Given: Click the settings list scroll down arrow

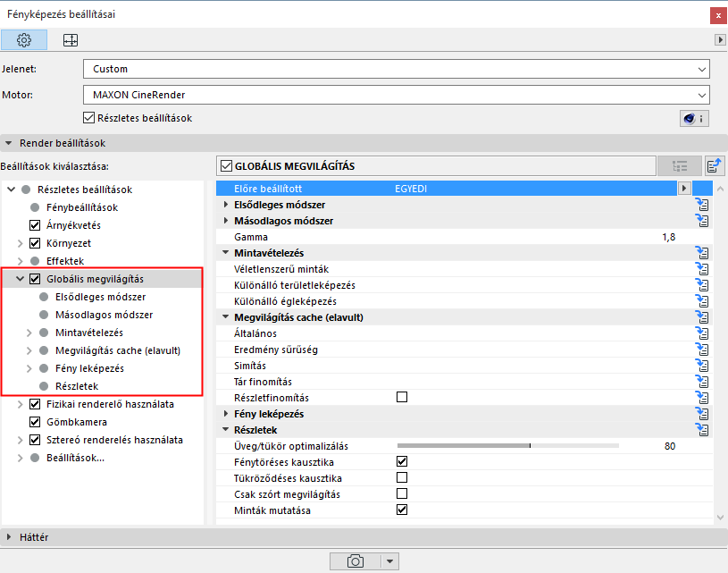Looking at the screenshot, I should [x=720, y=518].
